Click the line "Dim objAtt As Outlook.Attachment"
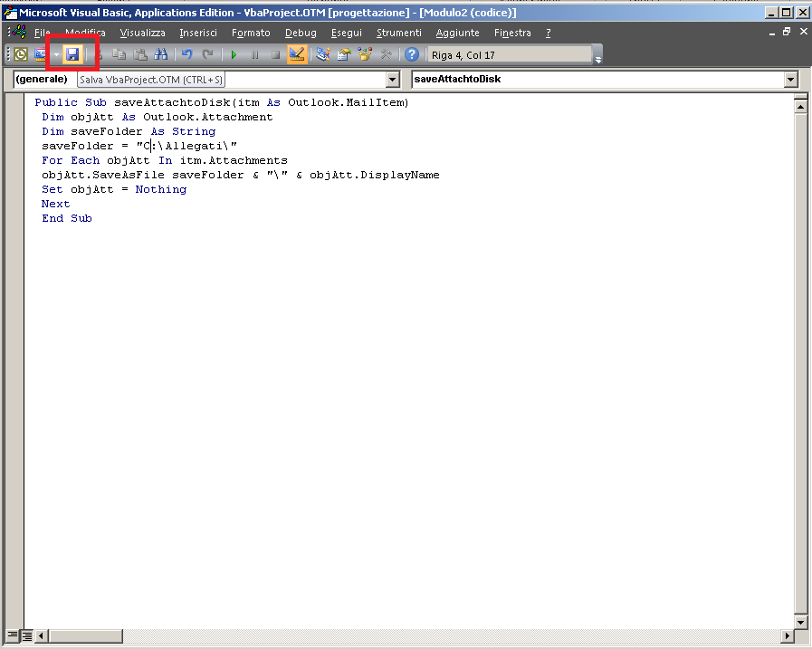812x649 pixels. [x=157, y=117]
